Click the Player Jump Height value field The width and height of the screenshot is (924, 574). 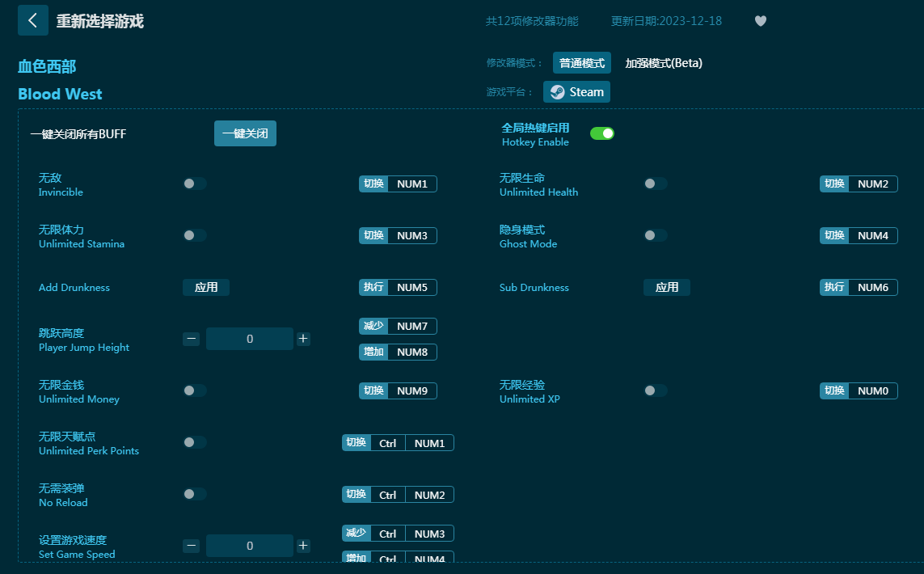[249, 339]
